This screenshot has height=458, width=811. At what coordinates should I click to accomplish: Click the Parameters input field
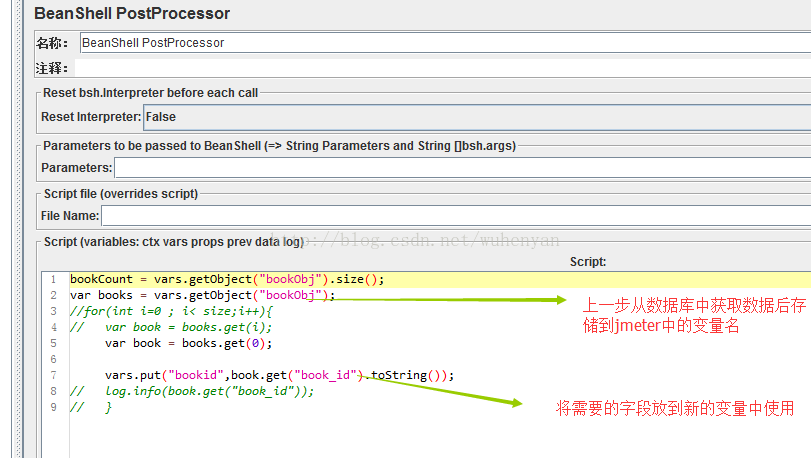click(x=462, y=167)
